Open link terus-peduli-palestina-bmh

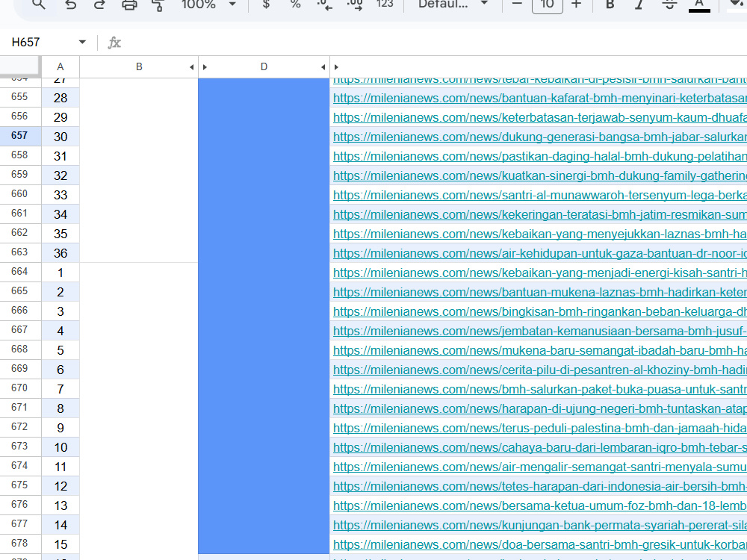540,428
